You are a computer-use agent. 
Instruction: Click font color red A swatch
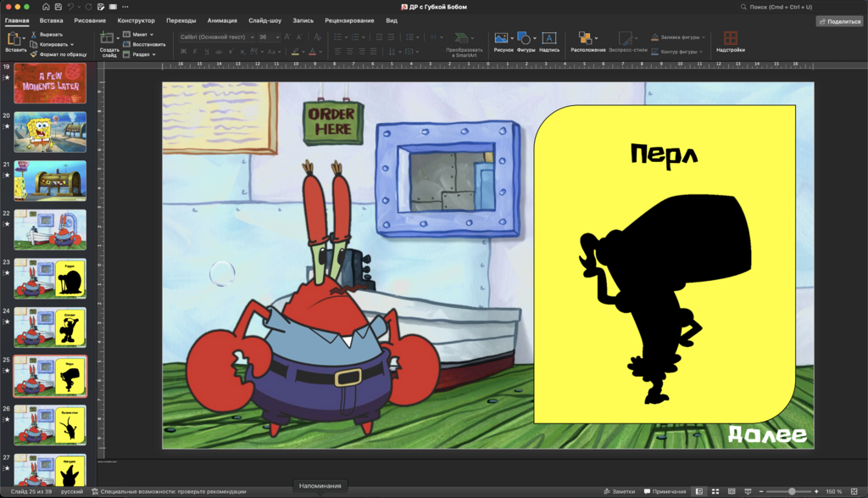pos(312,52)
